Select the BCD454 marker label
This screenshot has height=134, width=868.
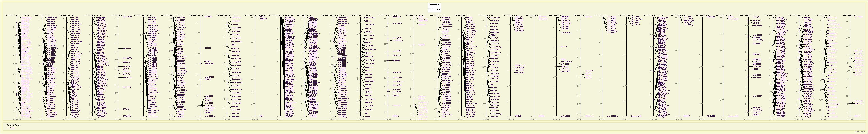click(208, 48)
